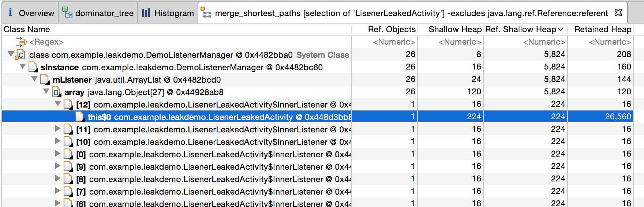The image size is (644, 207).
Task: Click the merge_shortest_paths tab icon
Action: (x=206, y=13)
